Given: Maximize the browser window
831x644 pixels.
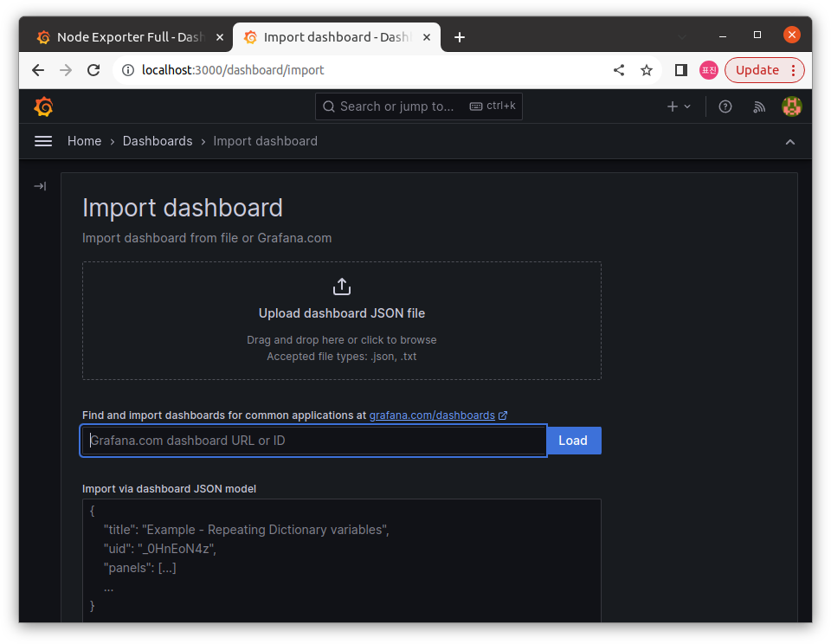Looking at the screenshot, I should [757, 35].
